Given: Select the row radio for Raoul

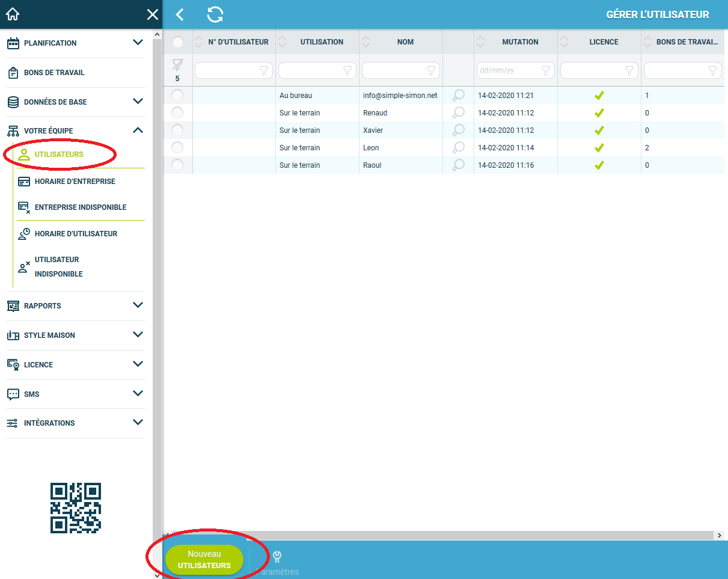Looking at the screenshot, I should coord(177,165).
